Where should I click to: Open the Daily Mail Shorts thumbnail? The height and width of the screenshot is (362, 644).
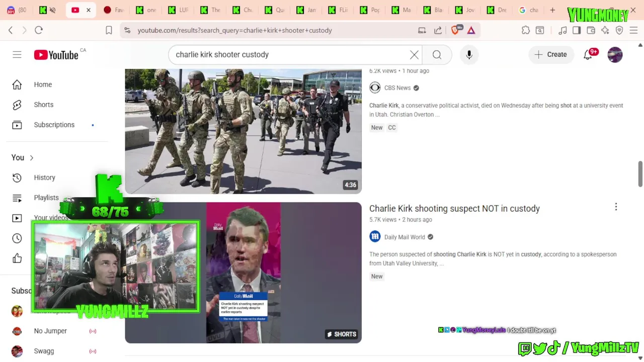[243, 273]
